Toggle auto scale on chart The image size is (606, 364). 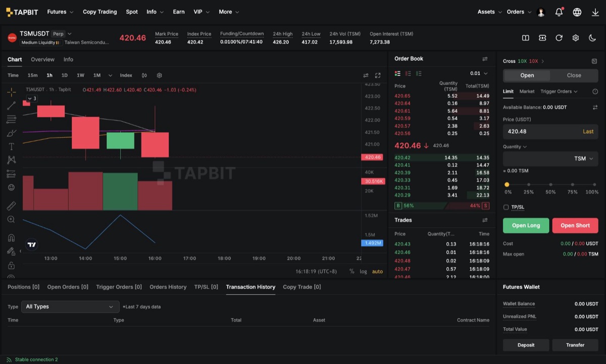[x=378, y=272]
